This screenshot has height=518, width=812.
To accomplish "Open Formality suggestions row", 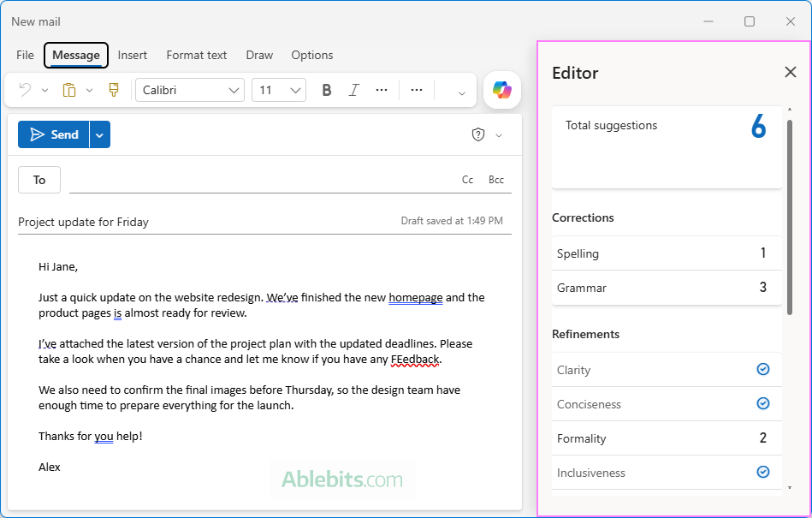I will pos(667,438).
